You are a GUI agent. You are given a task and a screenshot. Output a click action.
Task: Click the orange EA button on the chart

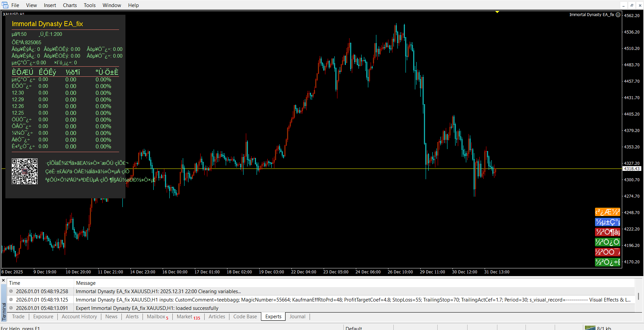(x=607, y=212)
